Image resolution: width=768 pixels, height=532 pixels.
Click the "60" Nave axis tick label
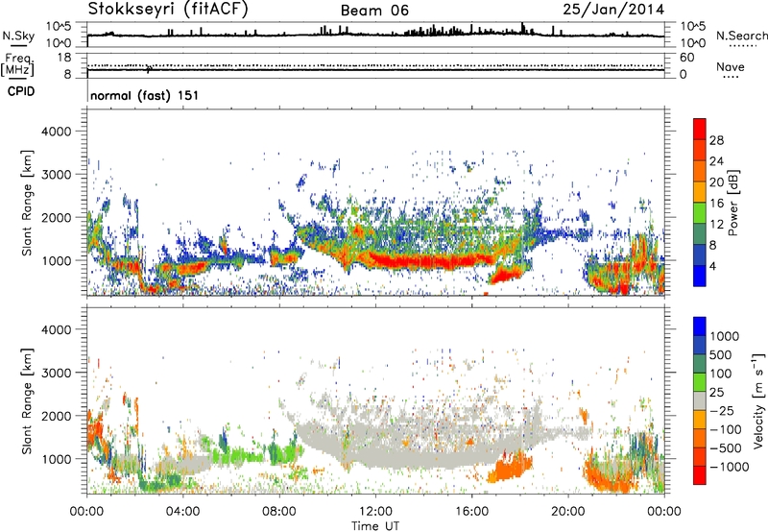click(686, 58)
